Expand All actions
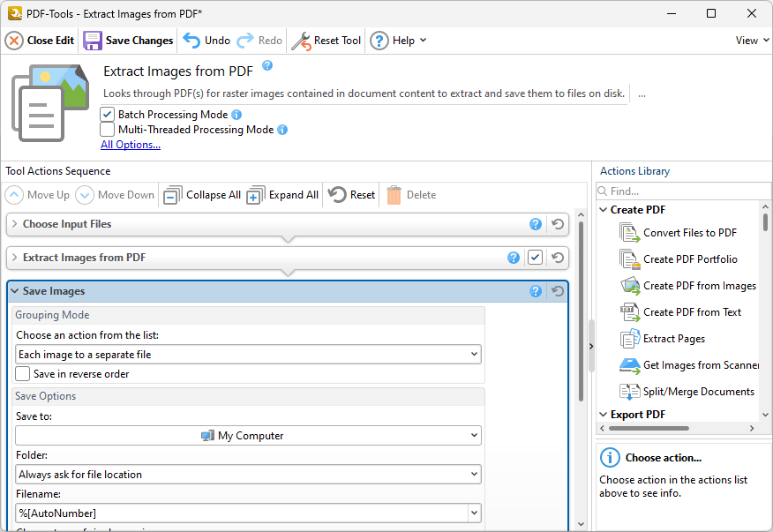The image size is (773, 532). 282,195
